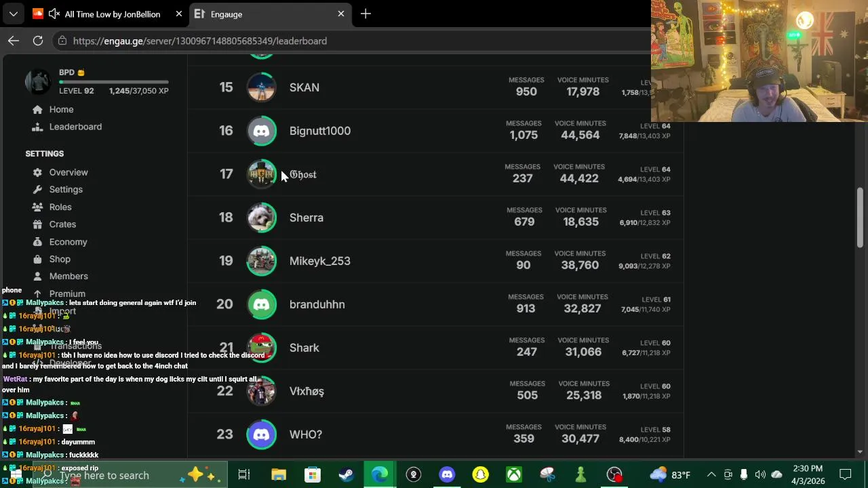Close the Engauge tab
This screenshot has width=868, height=488.
(x=341, y=14)
